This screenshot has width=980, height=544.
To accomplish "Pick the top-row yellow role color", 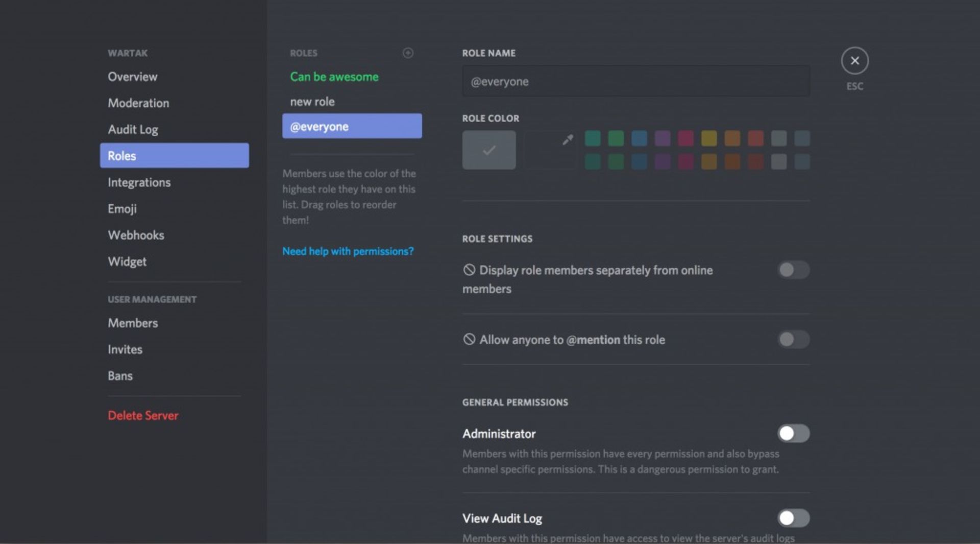I will (709, 138).
